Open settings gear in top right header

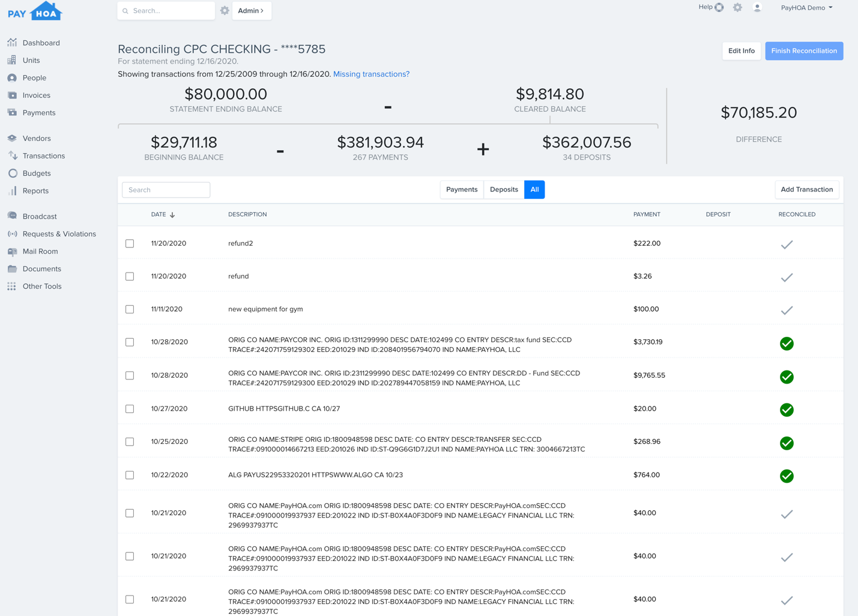click(x=737, y=7)
